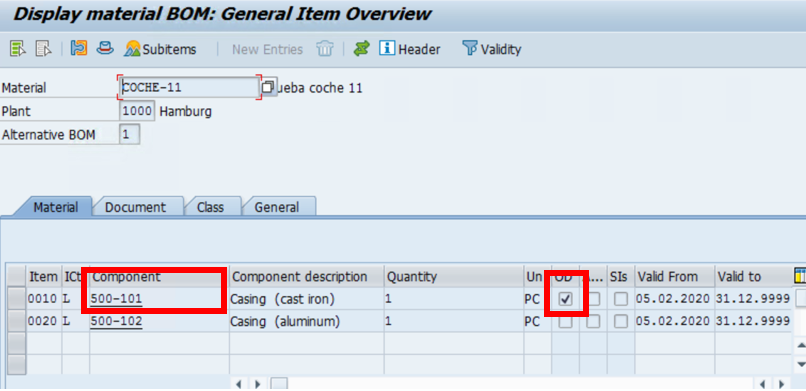Open Subitems from the toolbar
This screenshot has height=391, width=806.
(160, 49)
